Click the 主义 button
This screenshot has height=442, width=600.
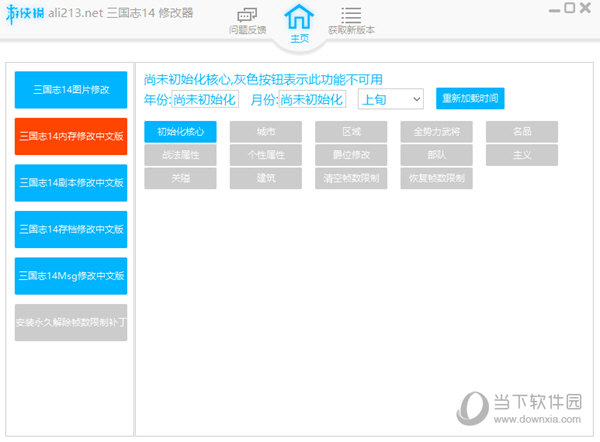pyautogui.click(x=522, y=155)
